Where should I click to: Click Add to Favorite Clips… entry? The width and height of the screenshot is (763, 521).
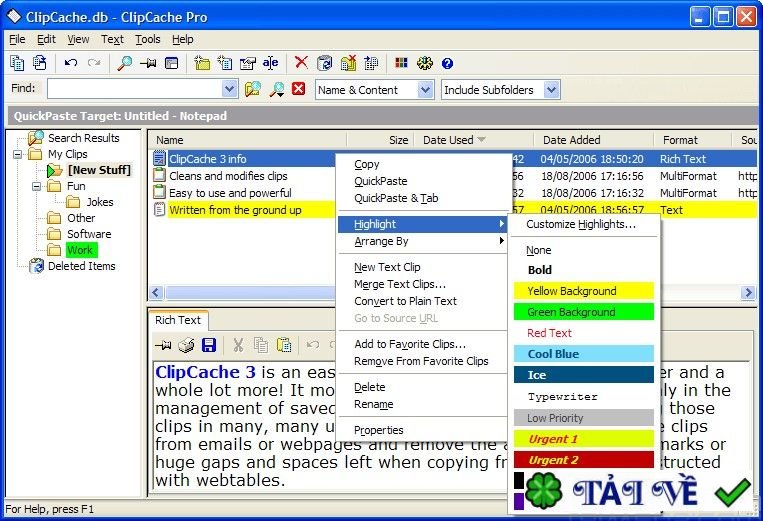(422, 344)
